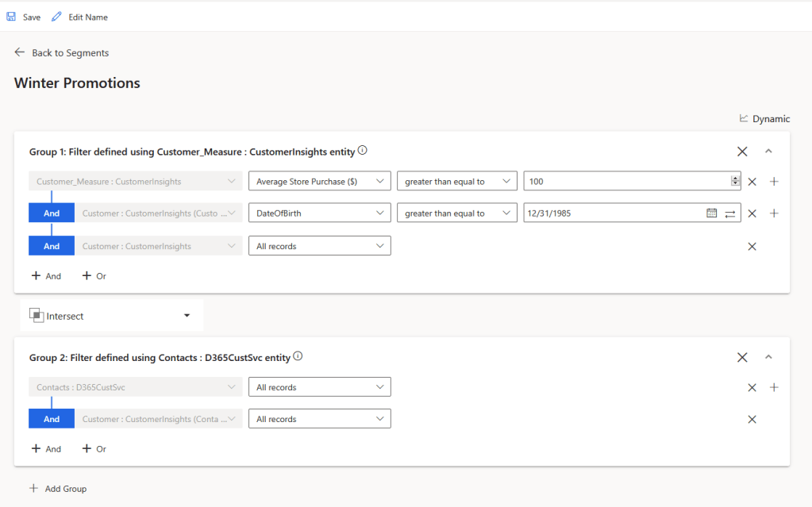
Task: Remove the Average Store Purchase condition row
Action: pyautogui.click(x=752, y=182)
